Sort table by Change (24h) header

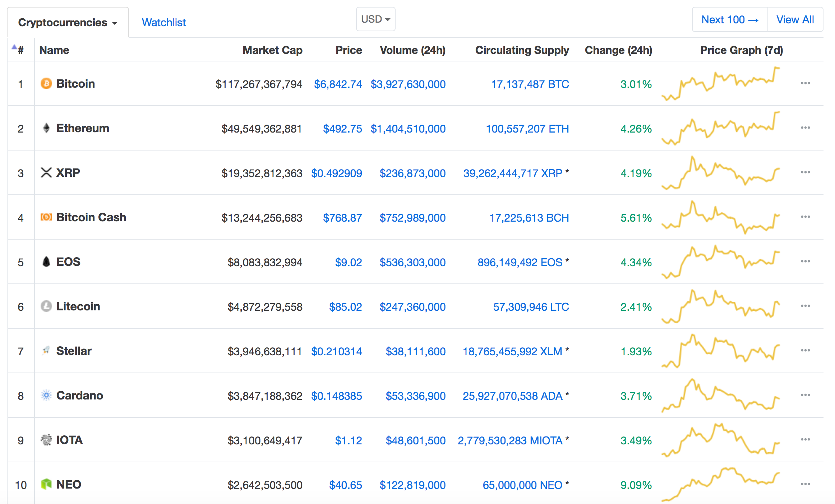tap(618, 50)
